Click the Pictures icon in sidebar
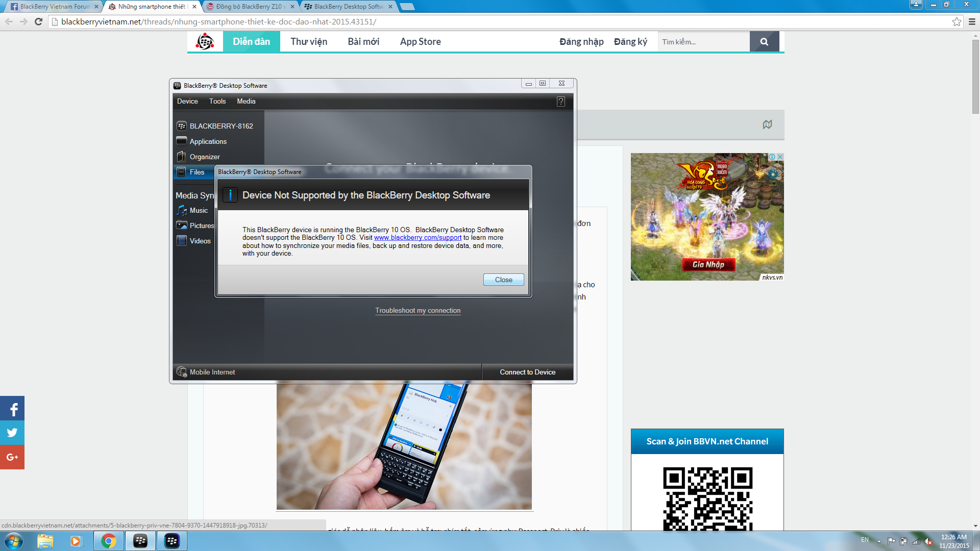The width and height of the screenshot is (980, 551). click(181, 225)
